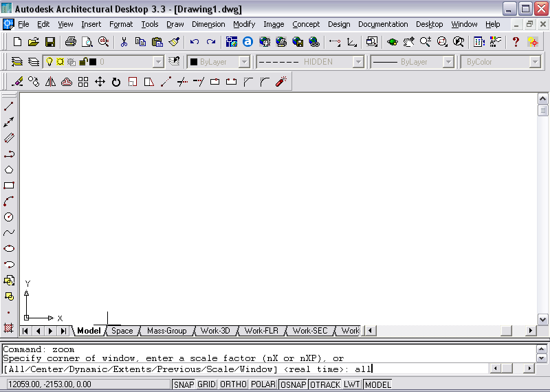The image size is (550, 392).
Task: Select the Hatch tool
Action: [9, 328]
